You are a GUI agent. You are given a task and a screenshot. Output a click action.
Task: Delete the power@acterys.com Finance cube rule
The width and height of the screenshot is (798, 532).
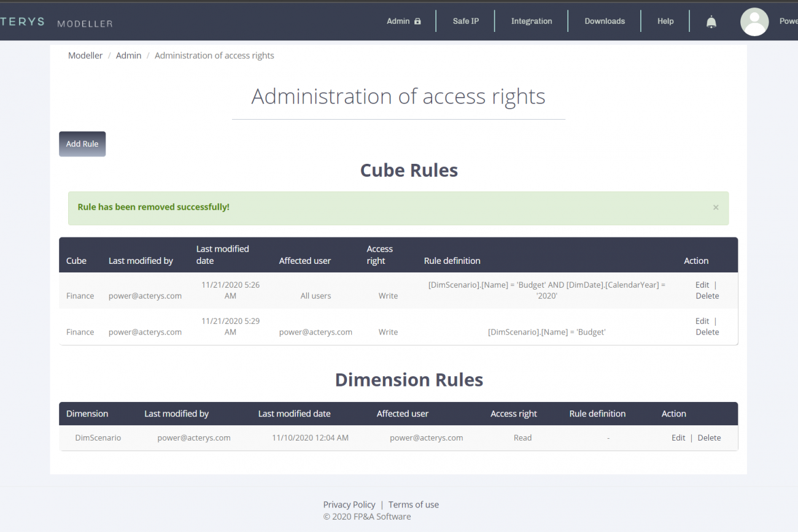coord(707,332)
